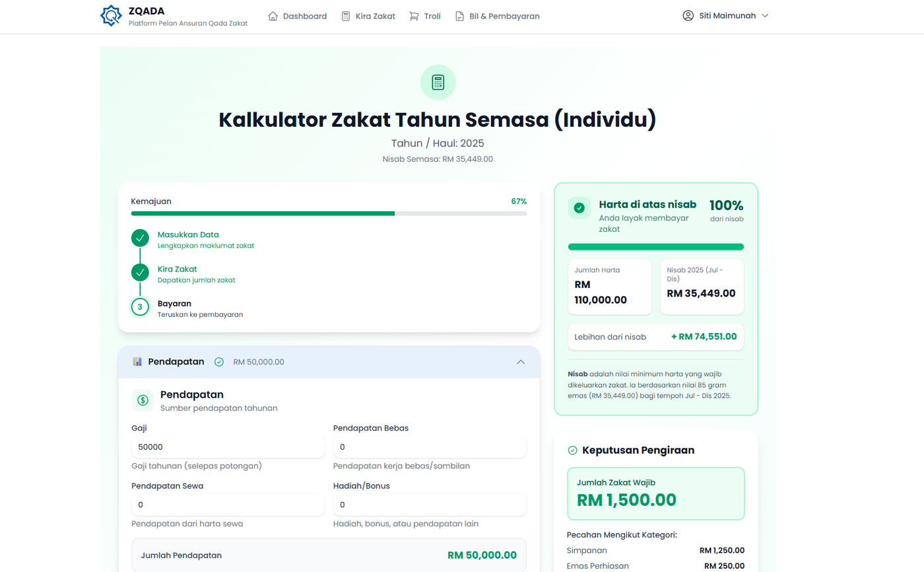Click the Kemajuan 67% progress bar

329,213
